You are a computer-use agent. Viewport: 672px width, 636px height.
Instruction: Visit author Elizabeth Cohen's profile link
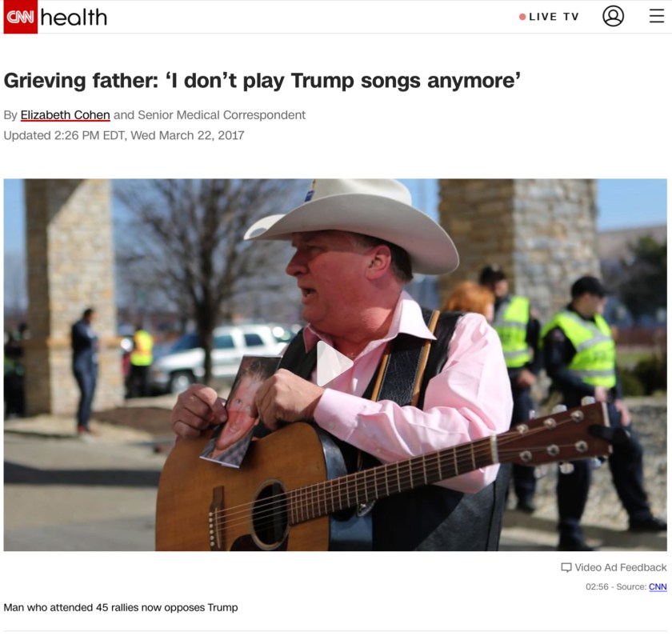(x=65, y=115)
